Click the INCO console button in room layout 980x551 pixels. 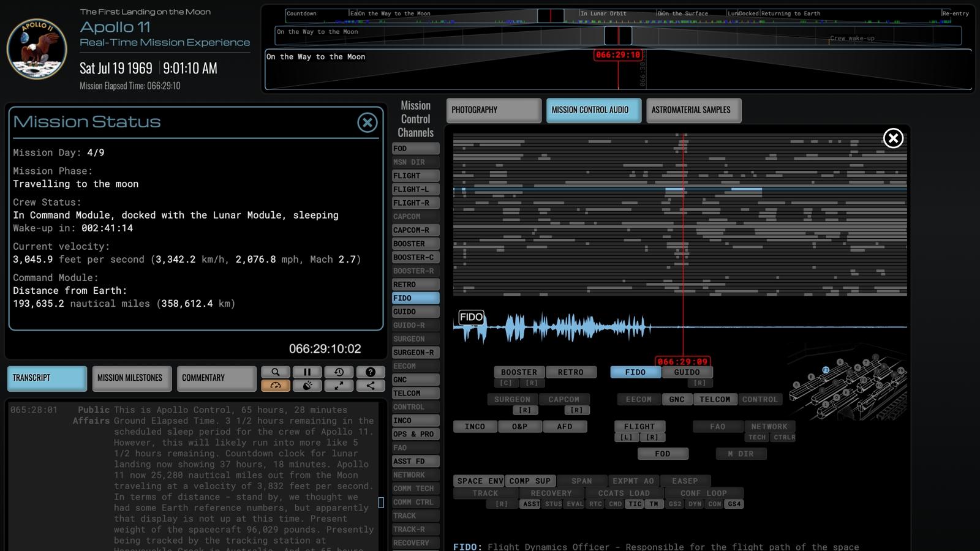pyautogui.click(x=475, y=427)
